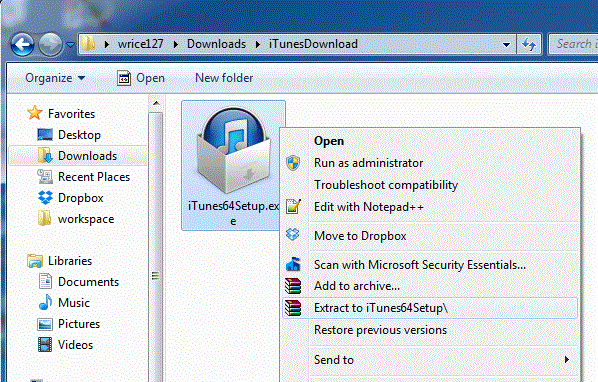
Task: Choose Open in the context menu
Action: (430, 141)
